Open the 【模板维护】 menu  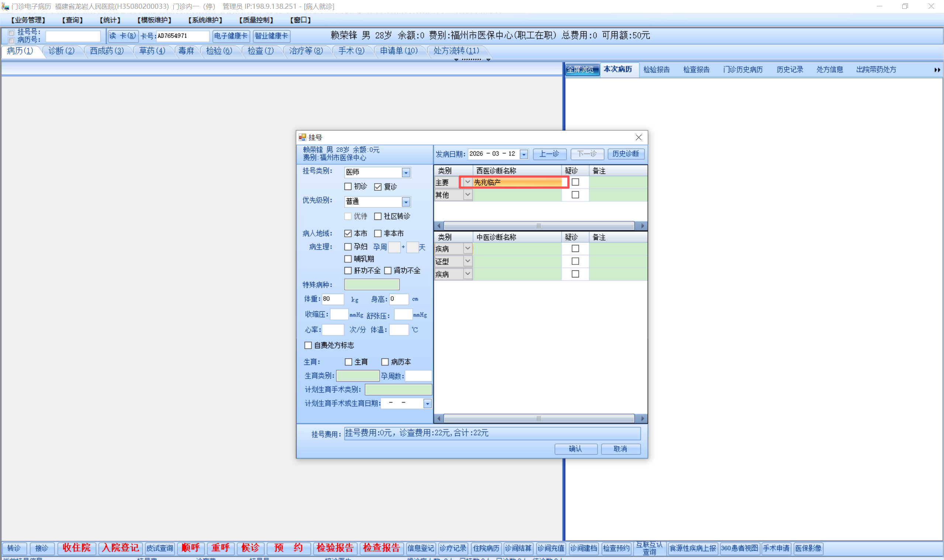(154, 20)
